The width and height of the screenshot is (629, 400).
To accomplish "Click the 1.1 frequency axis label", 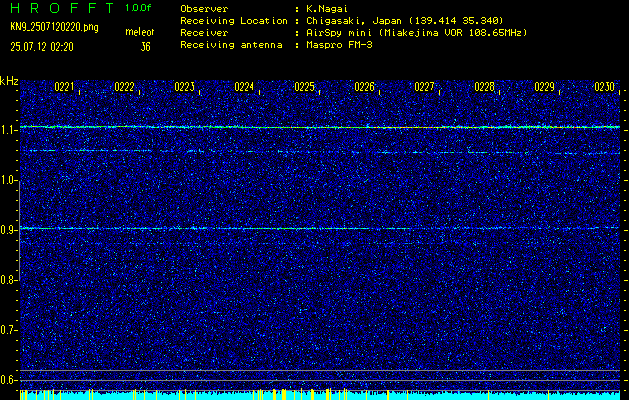I will click(x=7, y=130).
